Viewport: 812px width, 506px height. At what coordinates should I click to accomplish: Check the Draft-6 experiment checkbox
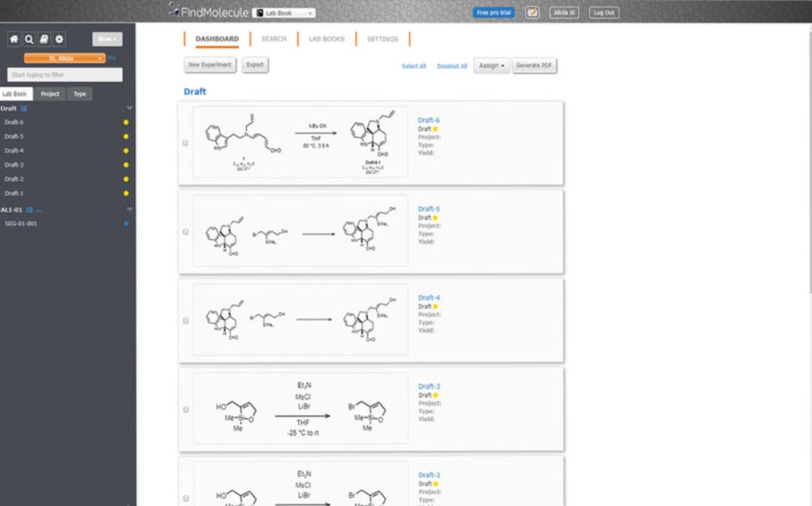185,143
